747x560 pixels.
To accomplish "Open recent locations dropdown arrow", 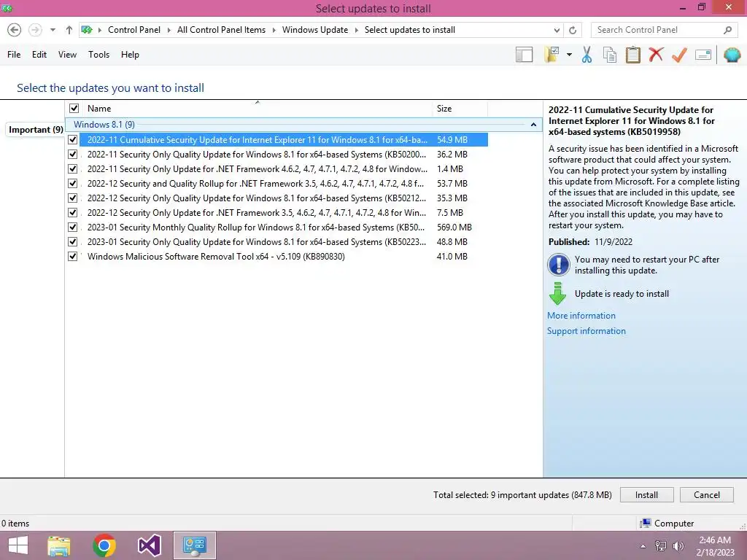I will 53,30.
